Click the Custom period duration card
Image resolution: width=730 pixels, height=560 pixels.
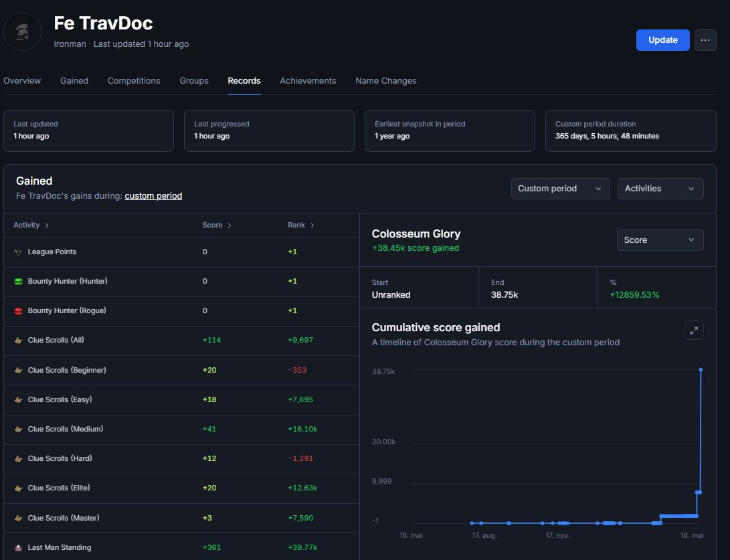pyautogui.click(x=630, y=131)
